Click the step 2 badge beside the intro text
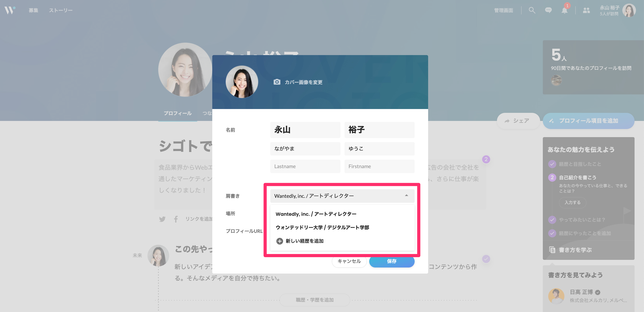644x312 pixels. 486,159
